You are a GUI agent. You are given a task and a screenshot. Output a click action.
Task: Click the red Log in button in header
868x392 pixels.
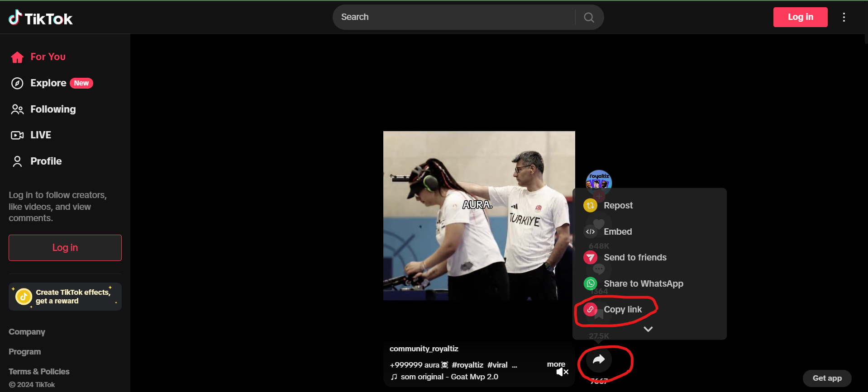(800, 17)
